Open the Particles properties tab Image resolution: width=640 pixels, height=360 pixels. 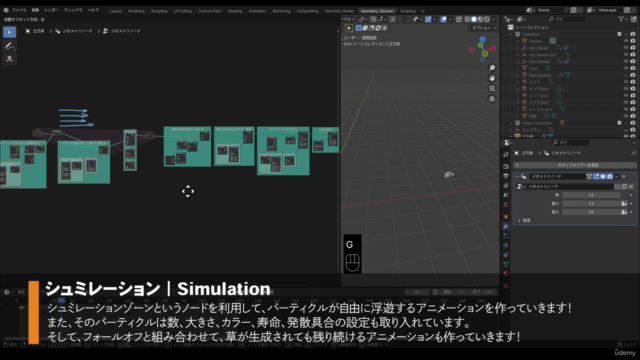pyautogui.click(x=506, y=236)
